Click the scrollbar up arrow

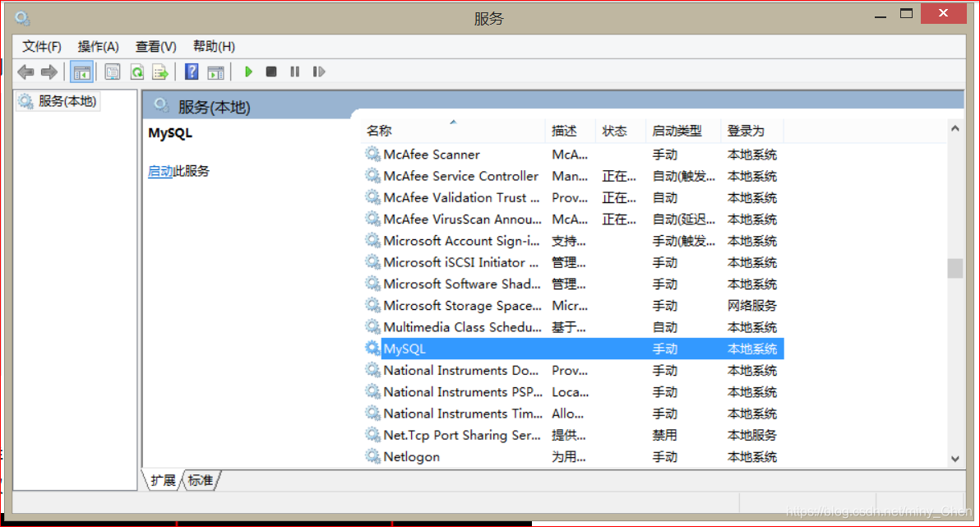point(955,129)
